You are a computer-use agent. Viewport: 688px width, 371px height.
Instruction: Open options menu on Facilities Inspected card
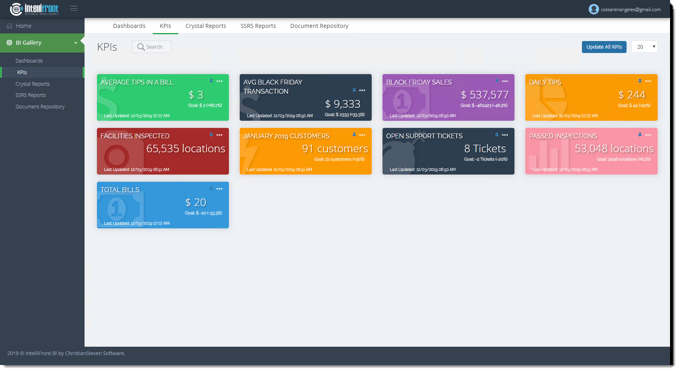(x=219, y=135)
